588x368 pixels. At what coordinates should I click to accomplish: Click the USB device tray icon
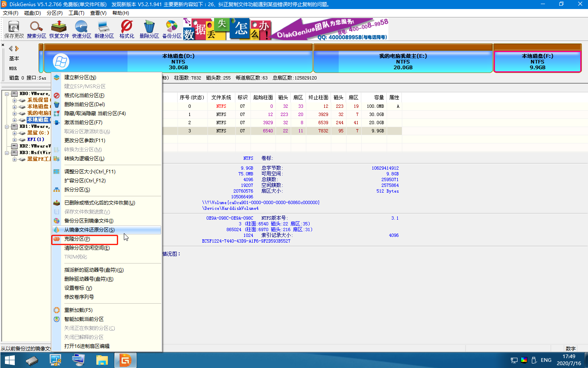pos(534,360)
